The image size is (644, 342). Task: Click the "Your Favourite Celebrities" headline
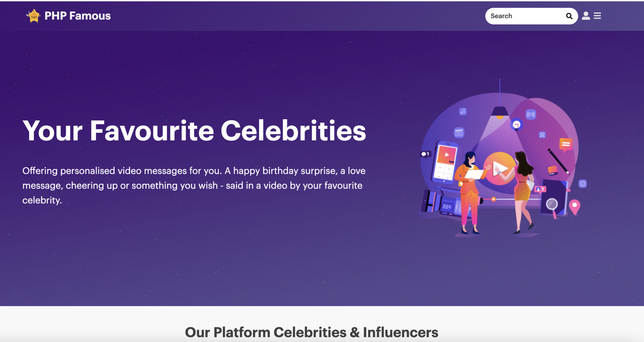(194, 131)
